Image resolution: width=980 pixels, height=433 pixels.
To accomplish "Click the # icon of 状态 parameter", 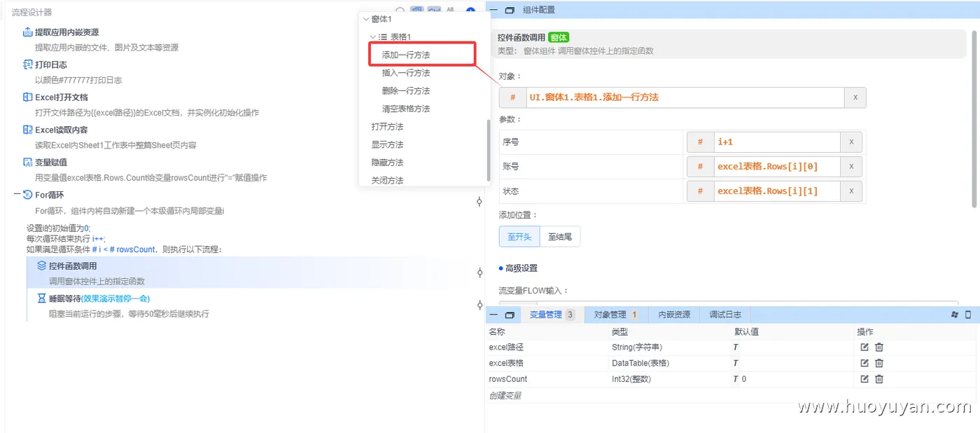I will tap(701, 191).
